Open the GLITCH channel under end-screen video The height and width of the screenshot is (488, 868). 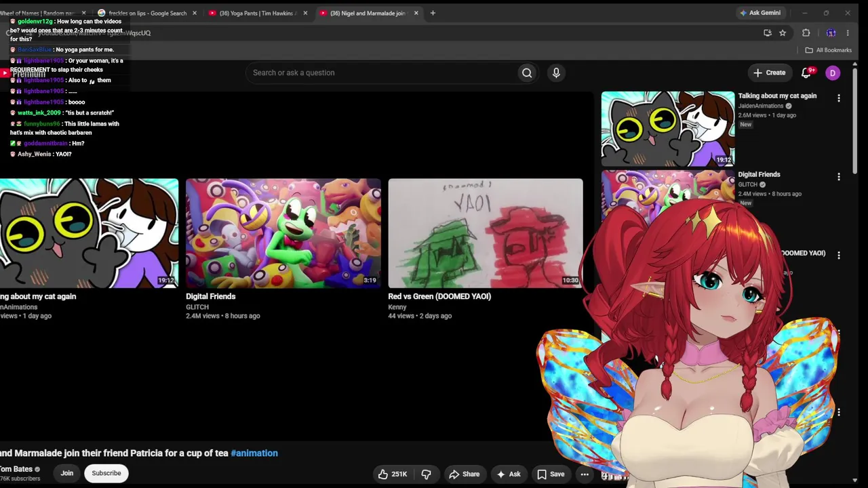[197, 307]
